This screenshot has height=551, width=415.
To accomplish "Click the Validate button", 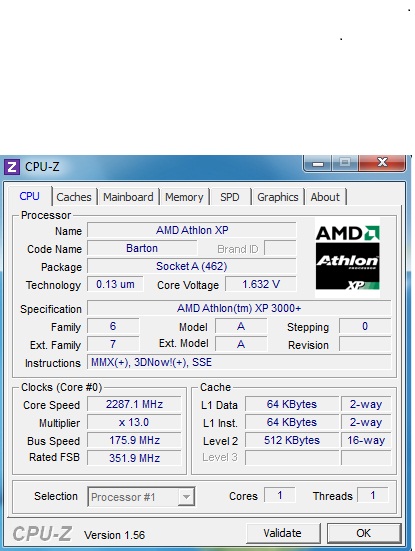I will [283, 533].
